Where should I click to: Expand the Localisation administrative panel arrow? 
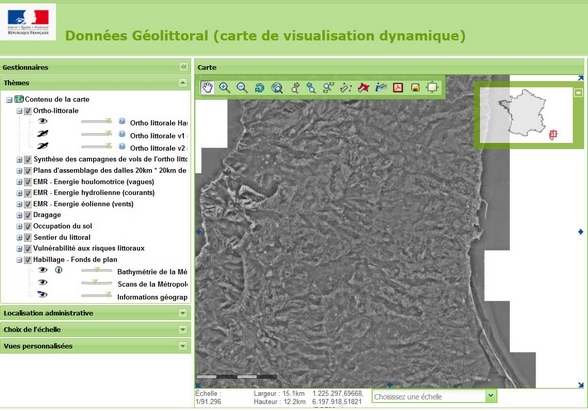tap(183, 313)
